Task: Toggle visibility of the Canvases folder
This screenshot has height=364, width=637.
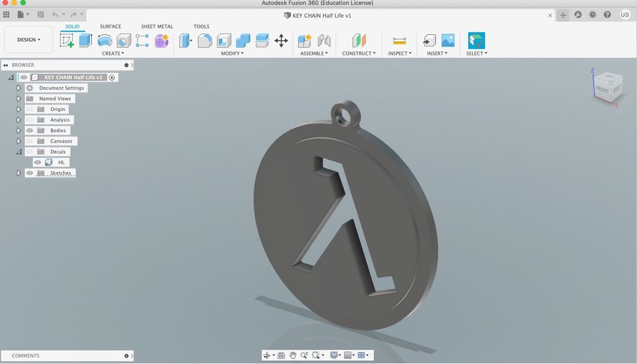Action: tap(30, 141)
